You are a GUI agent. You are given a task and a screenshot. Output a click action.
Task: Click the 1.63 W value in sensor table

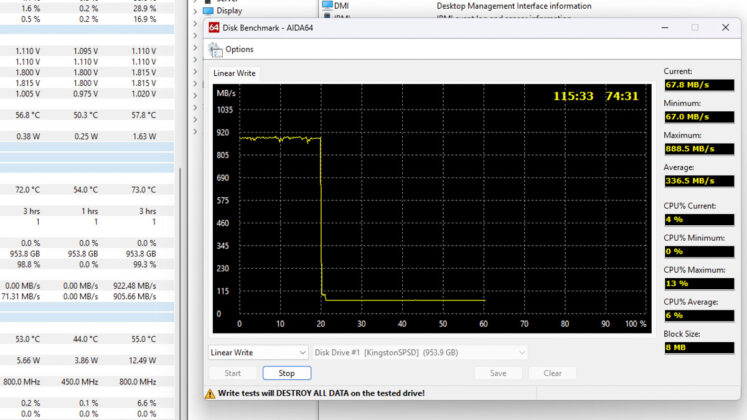[x=145, y=136]
